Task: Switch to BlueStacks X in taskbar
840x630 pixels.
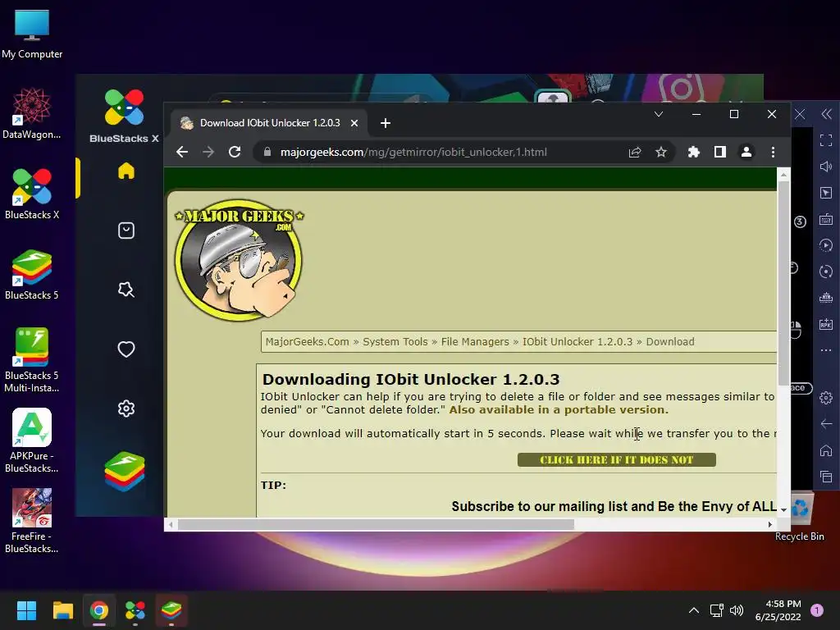Action: (x=135, y=610)
